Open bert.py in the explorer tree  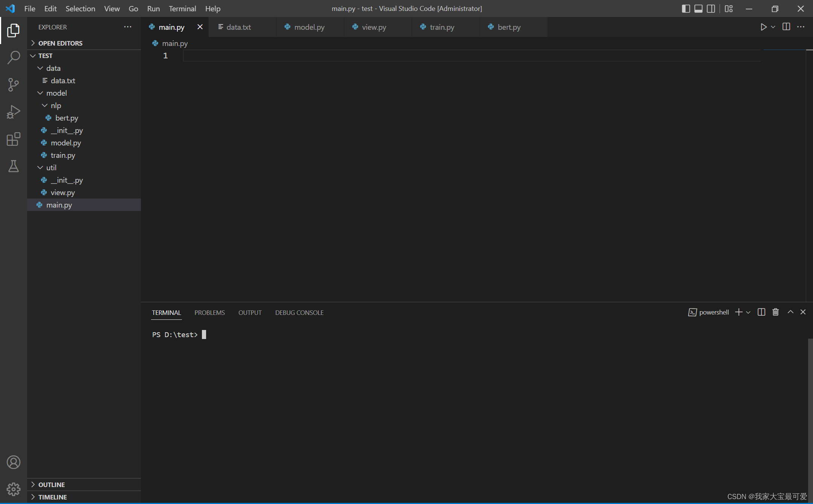coord(67,118)
